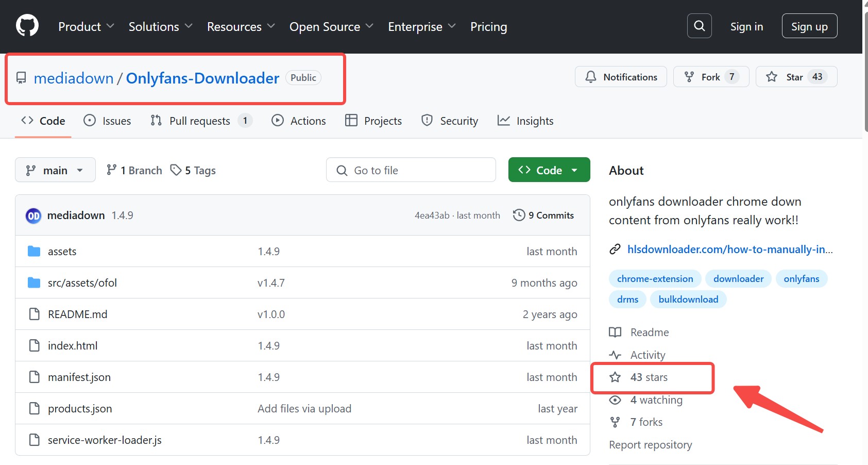Switch to the Projects tab
Image resolution: width=868 pixels, height=465 pixels.
[373, 121]
